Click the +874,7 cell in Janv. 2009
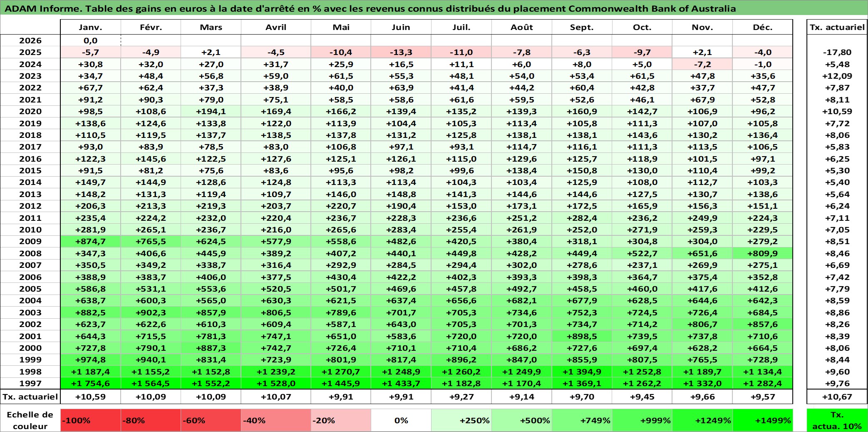This screenshot has width=868, height=432. (x=91, y=241)
